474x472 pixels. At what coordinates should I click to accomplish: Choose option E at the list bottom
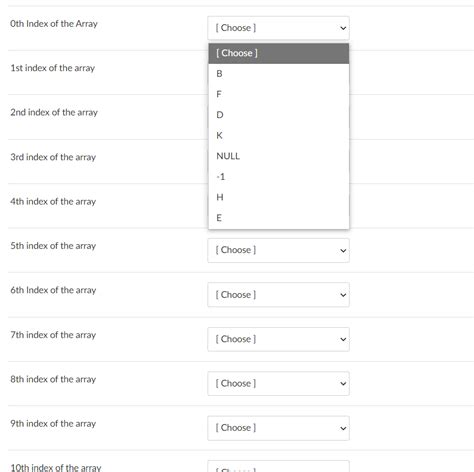tap(279, 218)
